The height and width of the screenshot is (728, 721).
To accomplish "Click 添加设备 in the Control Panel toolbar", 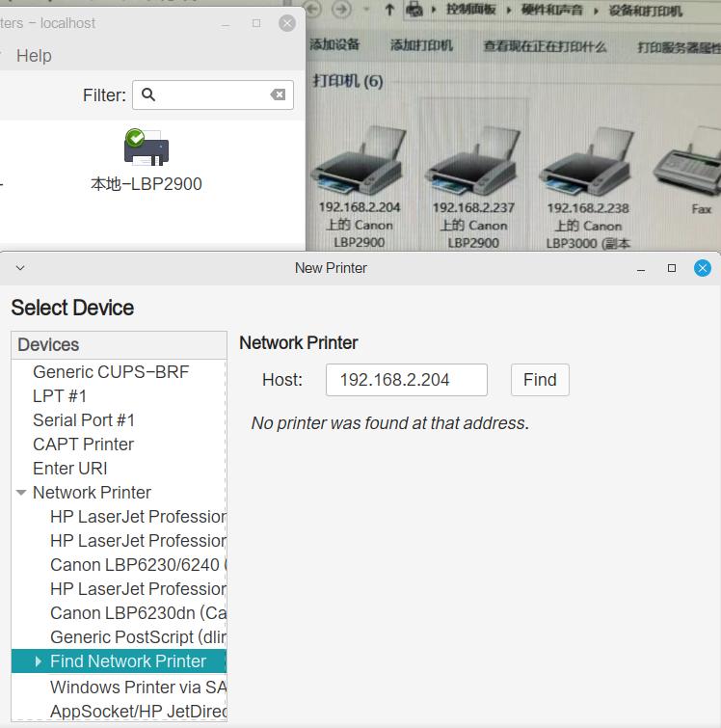I will (334, 44).
